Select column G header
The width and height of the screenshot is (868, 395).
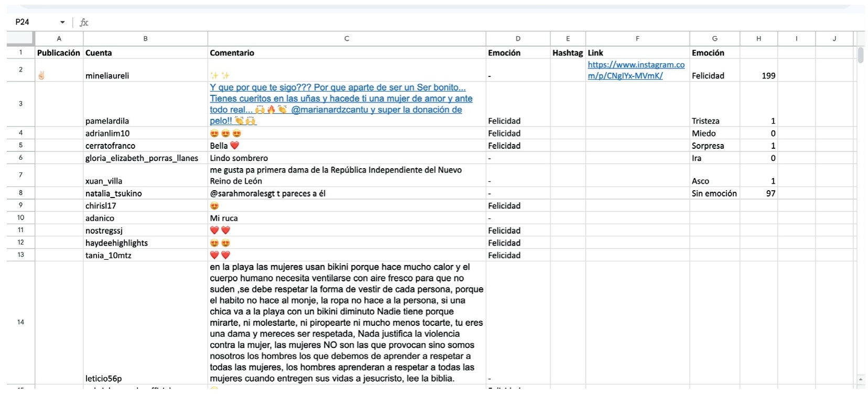714,38
